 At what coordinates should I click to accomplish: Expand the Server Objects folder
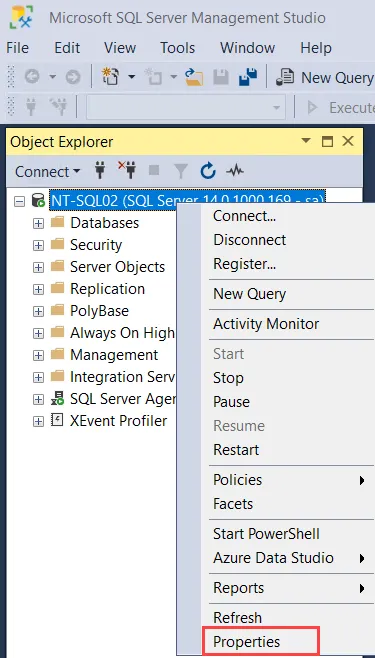tap(38, 267)
